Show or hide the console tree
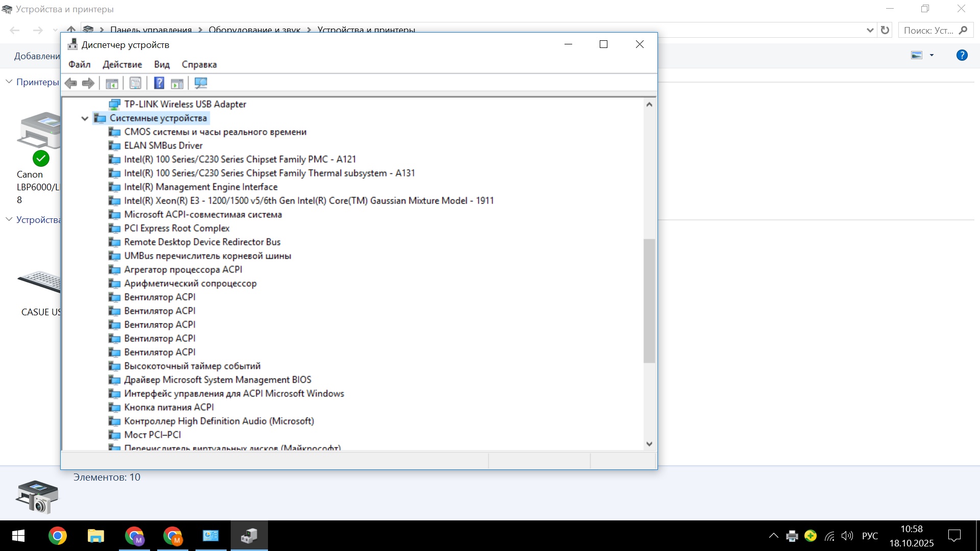The height and width of the screenshot is (551, 980). [112, 83]
